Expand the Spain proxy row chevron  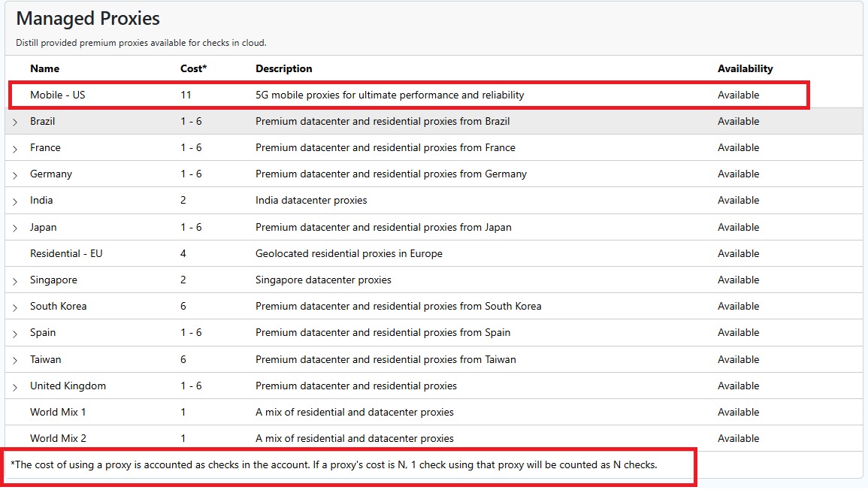pos(15,333)
